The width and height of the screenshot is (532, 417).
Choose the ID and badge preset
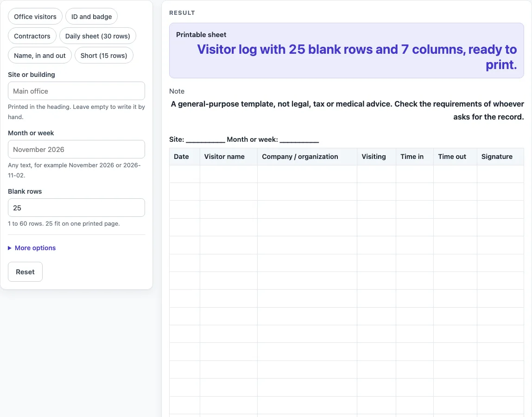[92, 17]
